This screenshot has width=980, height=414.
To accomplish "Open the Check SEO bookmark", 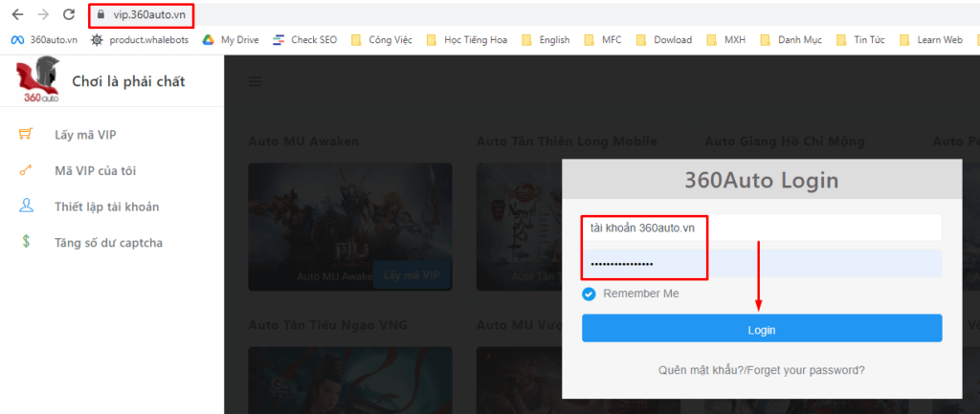I will 305,40.
